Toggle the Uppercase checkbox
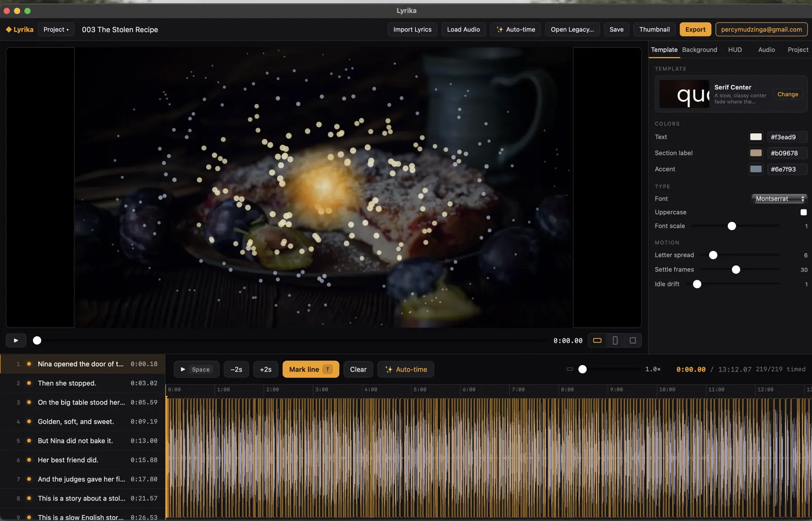This screenshot has height=521, width=812. 803,212
